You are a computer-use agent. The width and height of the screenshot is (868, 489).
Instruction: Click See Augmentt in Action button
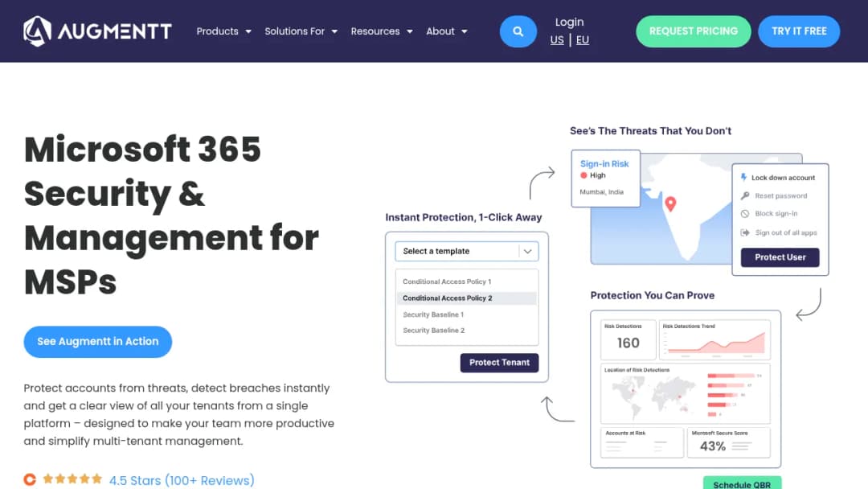tap(97, 342)
